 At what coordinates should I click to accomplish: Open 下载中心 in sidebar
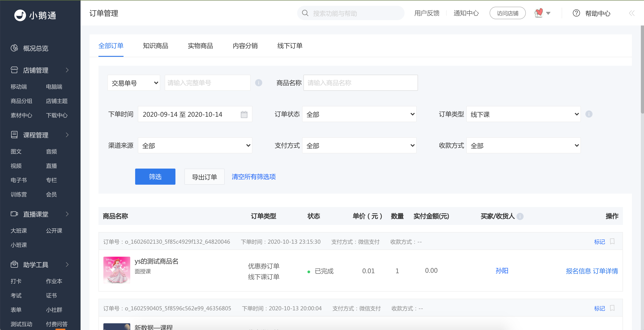(x=57, y=115)
